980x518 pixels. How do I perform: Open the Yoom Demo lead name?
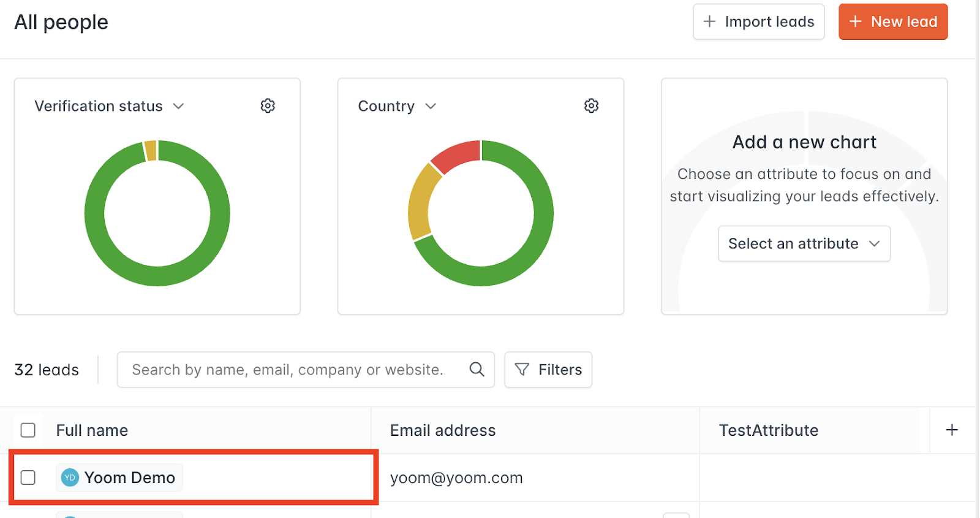click(130, 478)
